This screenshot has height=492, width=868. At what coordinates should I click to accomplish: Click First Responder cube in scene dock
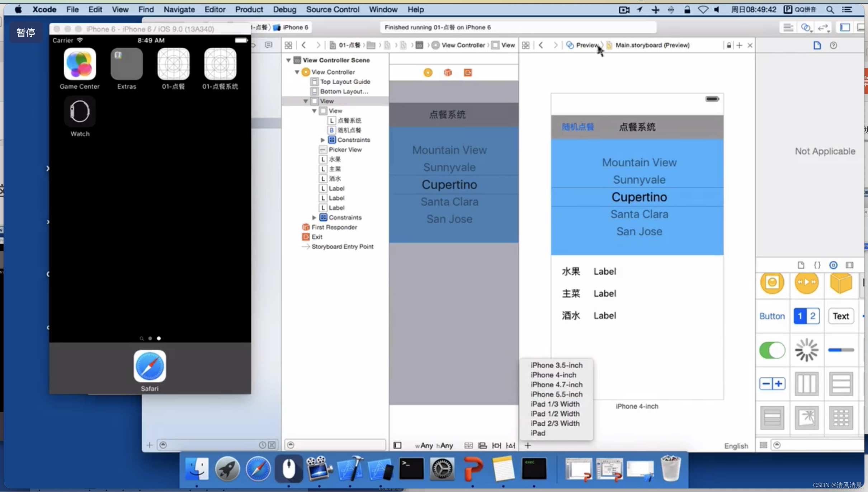(x=448, y=73)
